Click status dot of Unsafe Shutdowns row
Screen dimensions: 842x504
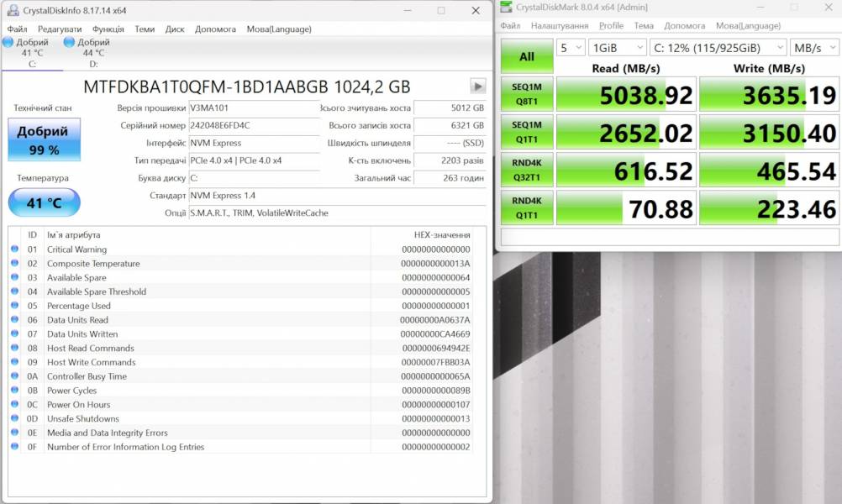14,418
